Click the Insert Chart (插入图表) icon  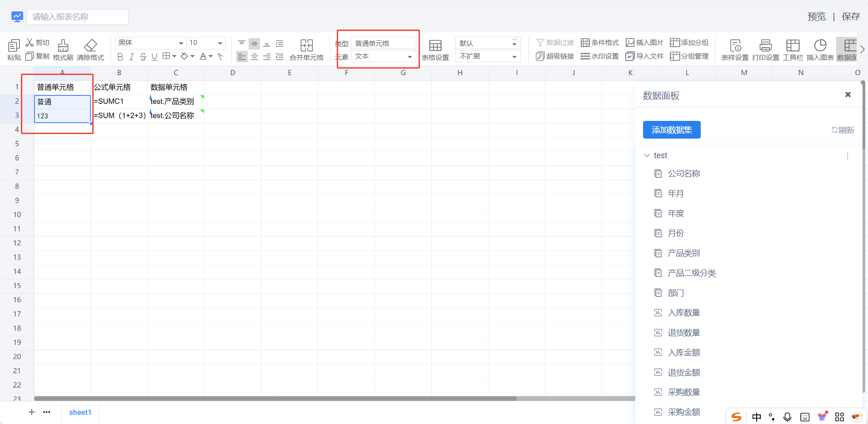coord(820,46)
